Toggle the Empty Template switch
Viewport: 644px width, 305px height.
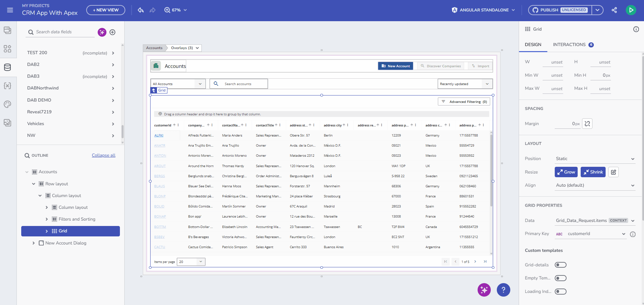(x=560, y=278)
